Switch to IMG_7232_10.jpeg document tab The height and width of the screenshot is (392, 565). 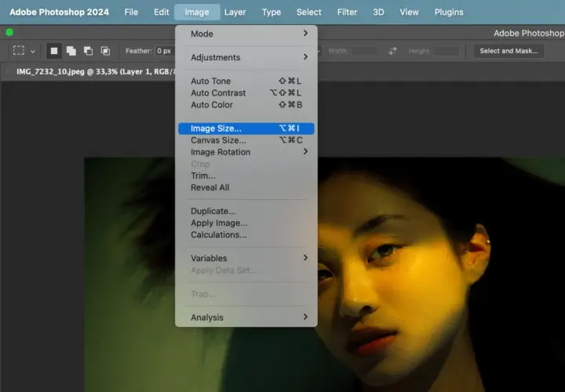click(x=96, y=71)
